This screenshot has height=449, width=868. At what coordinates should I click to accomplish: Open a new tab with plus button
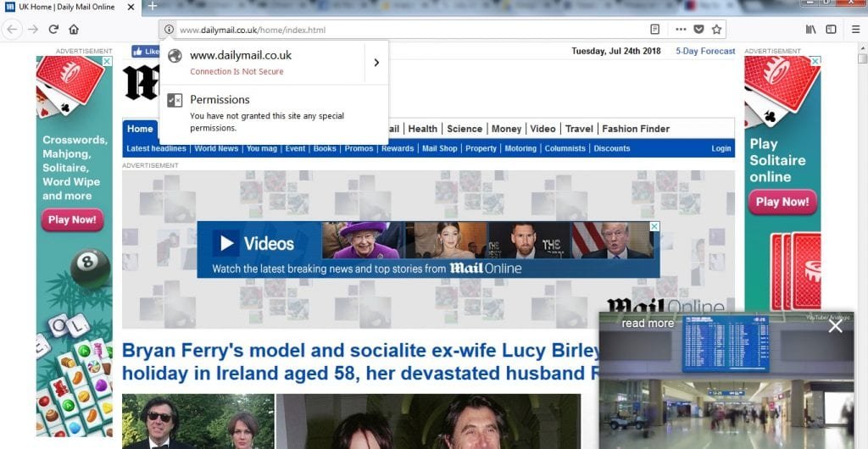click(x=153, y=7)
